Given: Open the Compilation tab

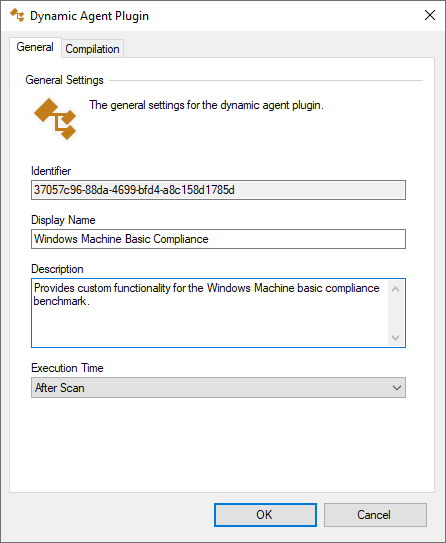Looking at the screenshot, I should 92,49.
